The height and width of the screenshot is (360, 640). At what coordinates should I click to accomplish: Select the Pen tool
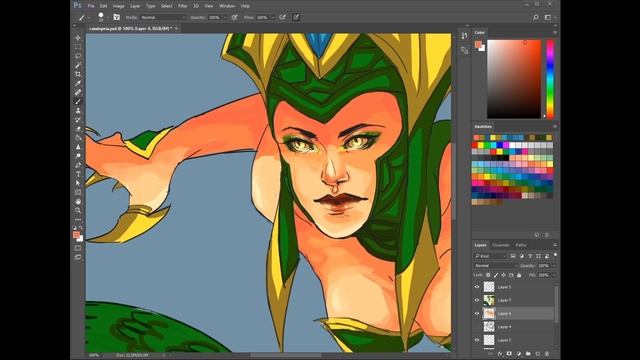(78, 165)
